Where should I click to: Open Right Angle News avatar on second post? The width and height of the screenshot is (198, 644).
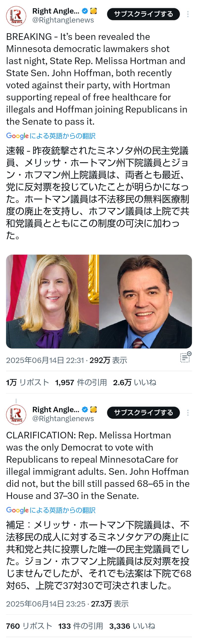pos(16,415)
